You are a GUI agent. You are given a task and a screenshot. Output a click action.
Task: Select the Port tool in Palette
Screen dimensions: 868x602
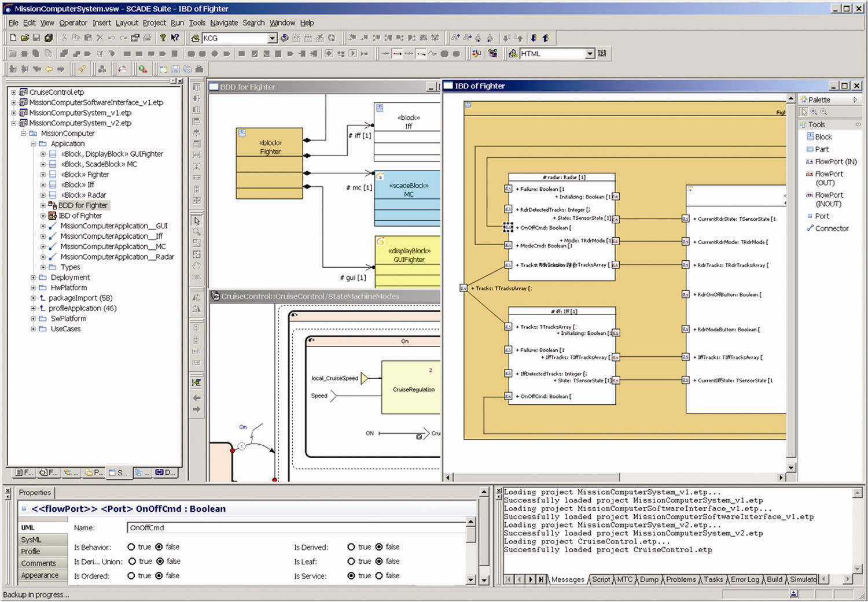818,216
